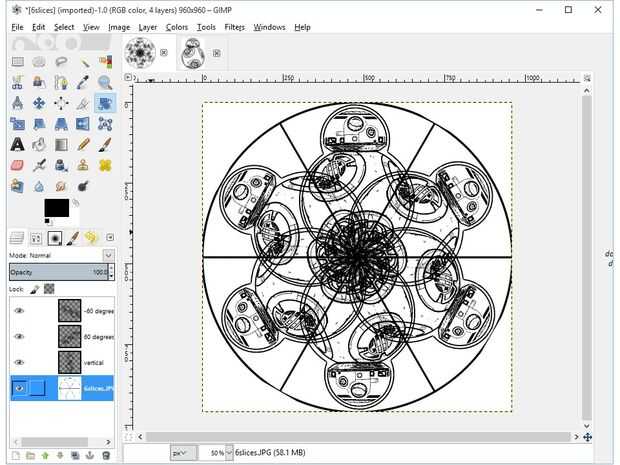Select the Paths tool
Image resolution: width=620 pixels, height=465 pixels.
(x=61, y=83)
